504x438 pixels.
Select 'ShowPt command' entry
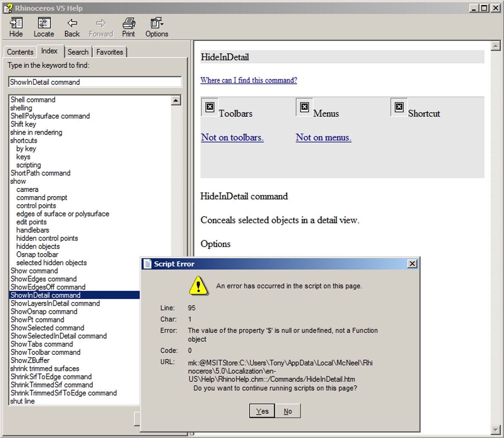[37, 319]
